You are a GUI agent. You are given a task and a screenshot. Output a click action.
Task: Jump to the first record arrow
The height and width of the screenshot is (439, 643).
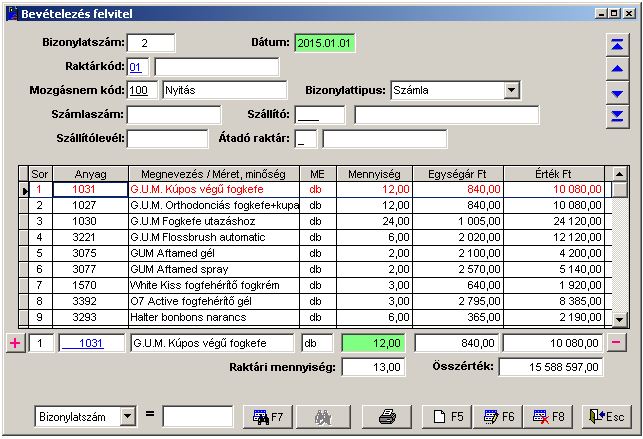pos(617,44)
